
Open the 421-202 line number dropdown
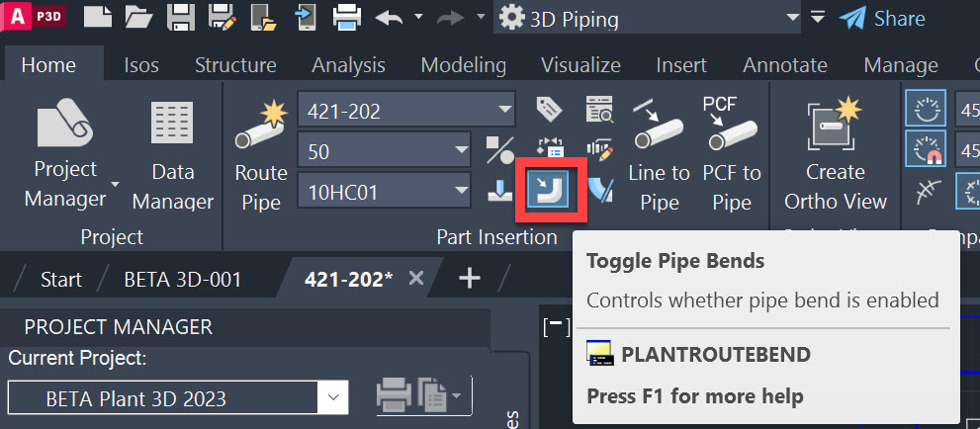coord(503,111)
